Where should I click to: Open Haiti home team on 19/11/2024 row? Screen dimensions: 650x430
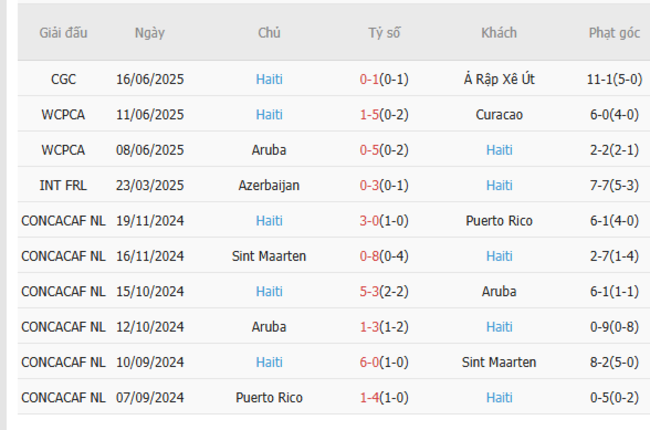269,221
